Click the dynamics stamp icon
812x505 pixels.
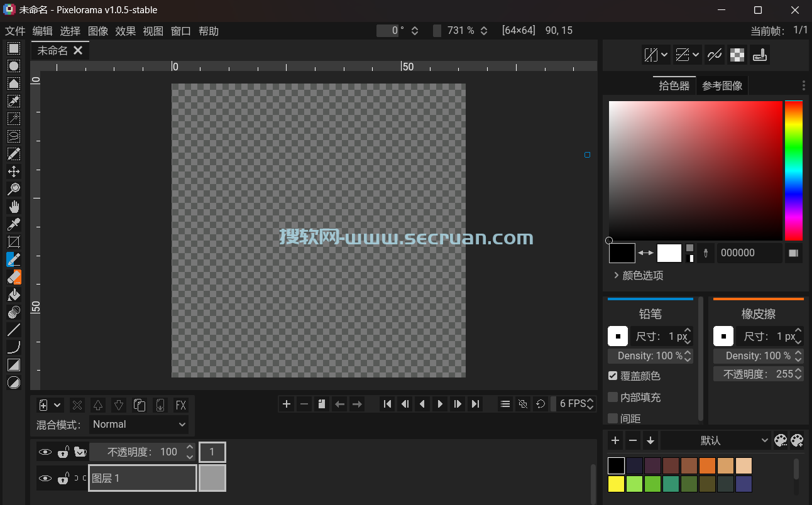point(760,55)
